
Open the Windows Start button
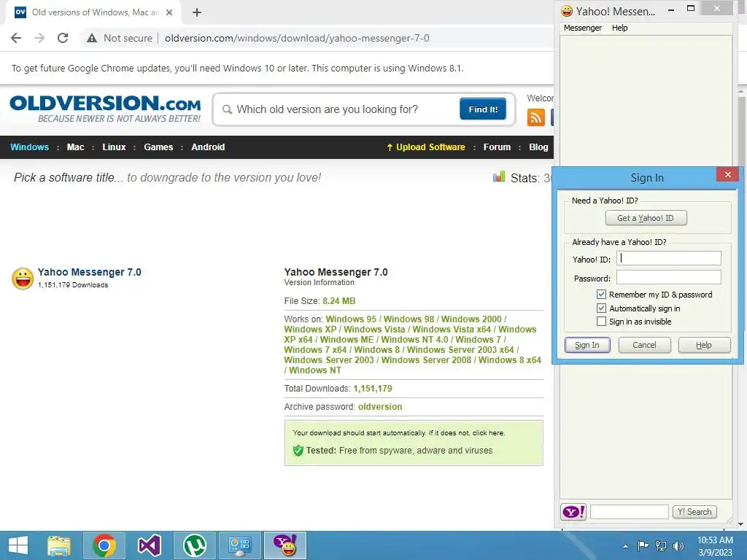click(x=18, y=545)
